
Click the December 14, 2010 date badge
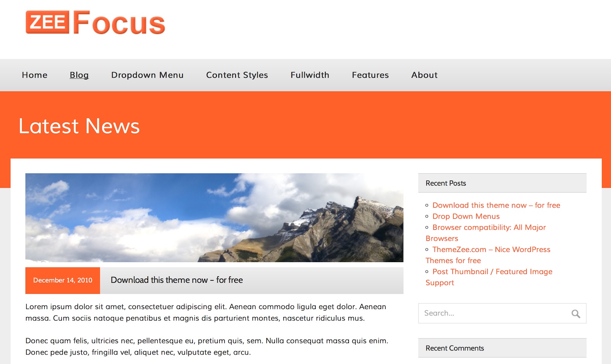(x=63, y=280)
